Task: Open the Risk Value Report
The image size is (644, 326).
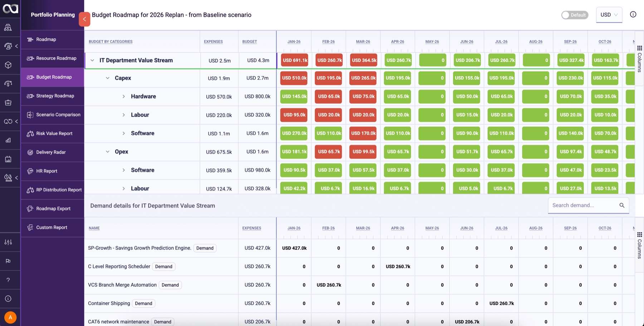Action: (52, 133)
